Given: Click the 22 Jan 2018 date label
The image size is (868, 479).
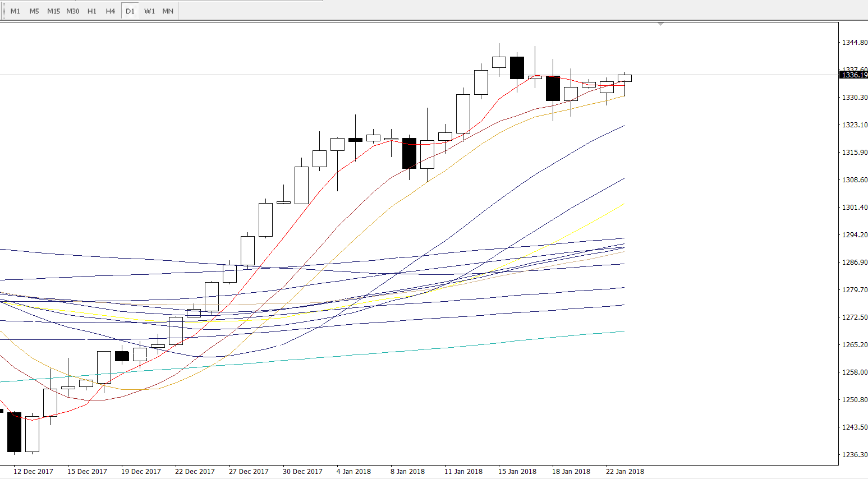Looking at the screenshot, I should (x=624, y=472).
